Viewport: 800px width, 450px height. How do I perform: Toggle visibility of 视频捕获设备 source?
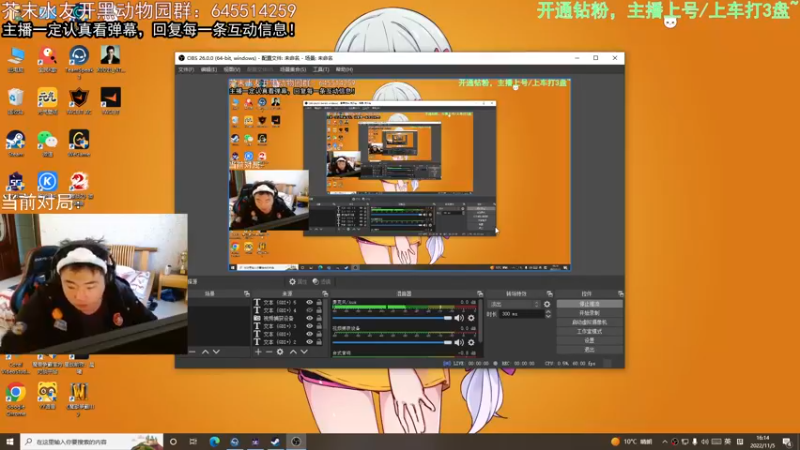click(309, 318)
